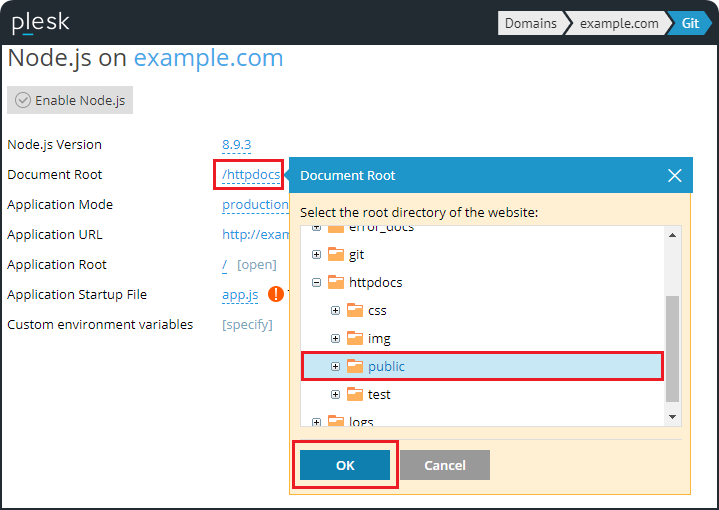Change Node.js version 8.9.3
Screen dimensions: 719x510
(236, 144)
